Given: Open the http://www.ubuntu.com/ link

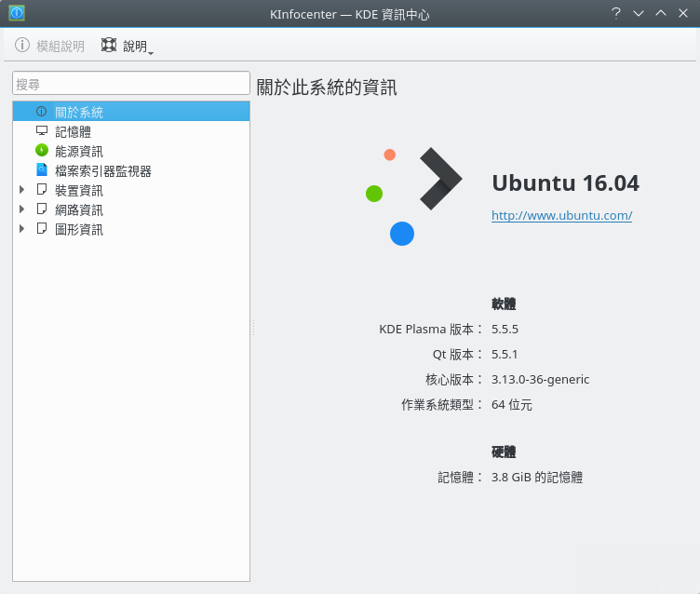Looking at the screenshot, I should point(561,215).
